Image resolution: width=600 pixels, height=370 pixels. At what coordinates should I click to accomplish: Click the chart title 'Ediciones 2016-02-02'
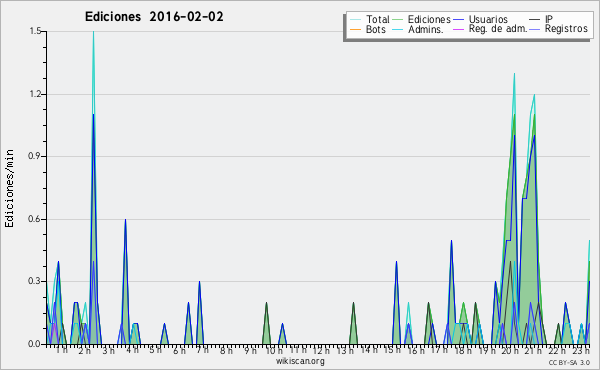[x=154, y=17]
